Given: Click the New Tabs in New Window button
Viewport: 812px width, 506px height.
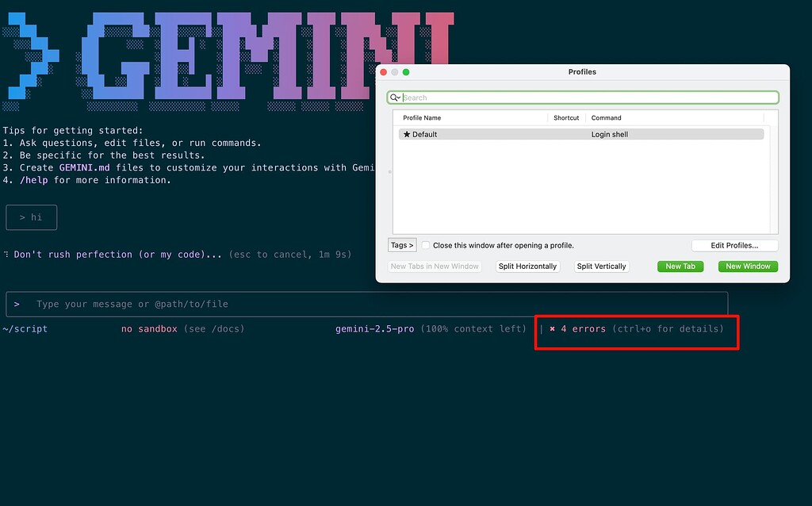Looking at the screenshot, I should 435,266.
